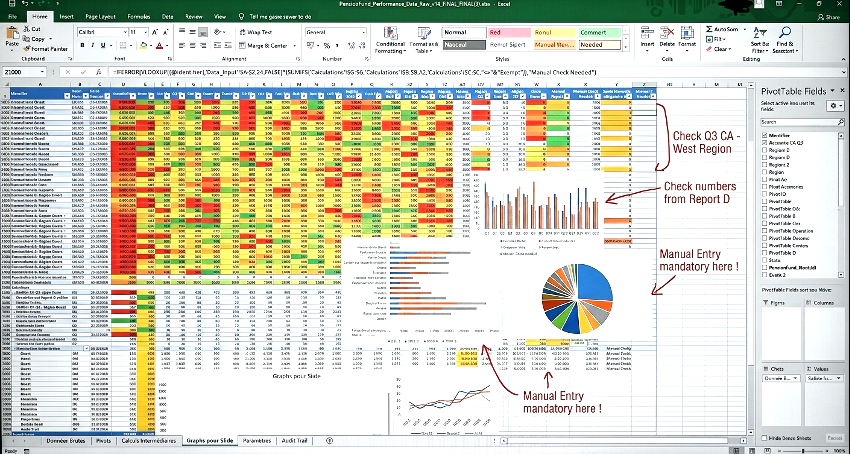The height and width of the screenshot is (454, 850).
Task: Save the workbook from Quick Access
Action: coord(10,3)
